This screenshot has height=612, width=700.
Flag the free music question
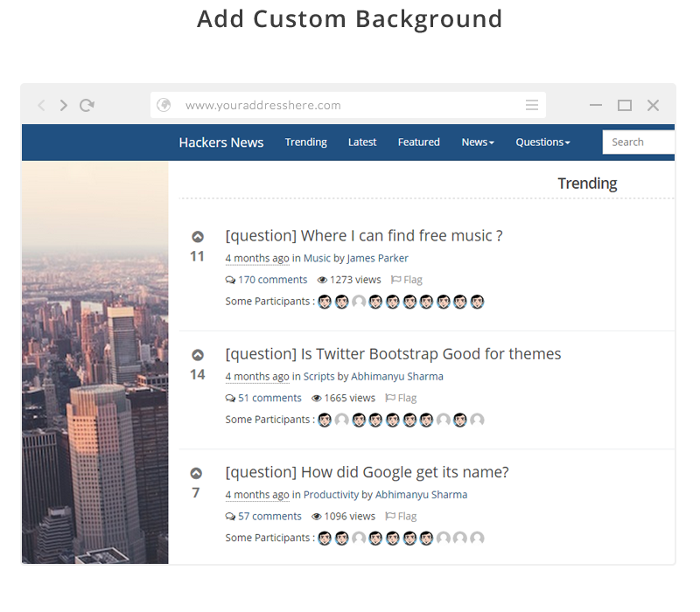406,280
